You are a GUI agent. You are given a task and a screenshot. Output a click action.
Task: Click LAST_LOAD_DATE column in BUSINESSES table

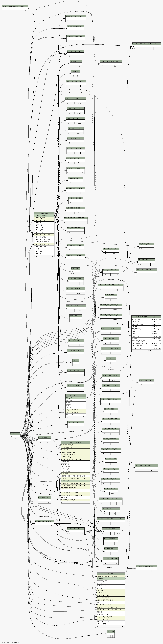pos(44,254)
